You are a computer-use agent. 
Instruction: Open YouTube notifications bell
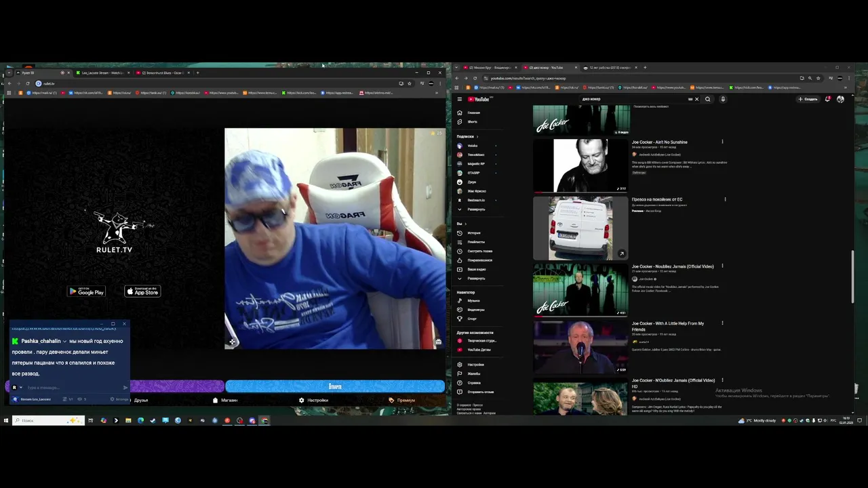[828, 99]
